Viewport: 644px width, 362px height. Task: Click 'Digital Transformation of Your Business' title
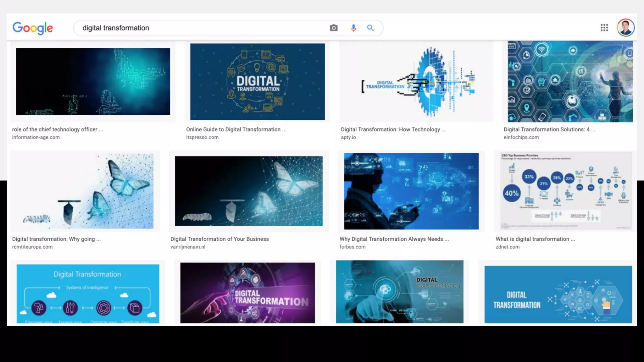(219, 239)
